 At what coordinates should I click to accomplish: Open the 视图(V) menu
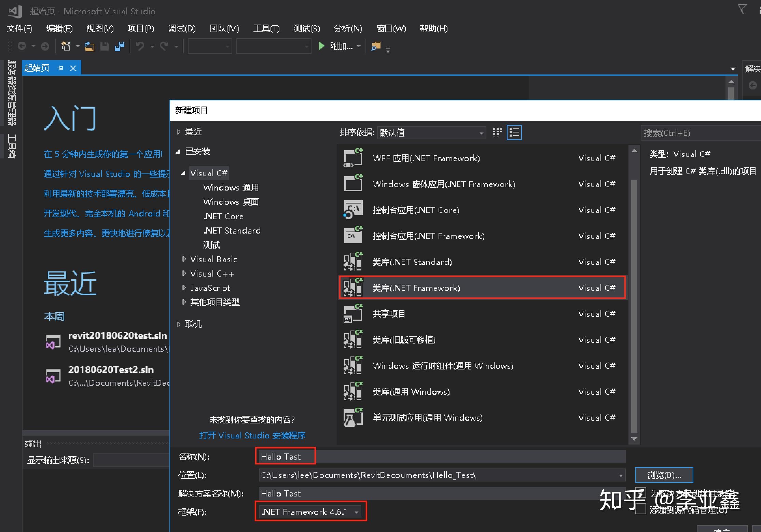(x=100, y=28)
